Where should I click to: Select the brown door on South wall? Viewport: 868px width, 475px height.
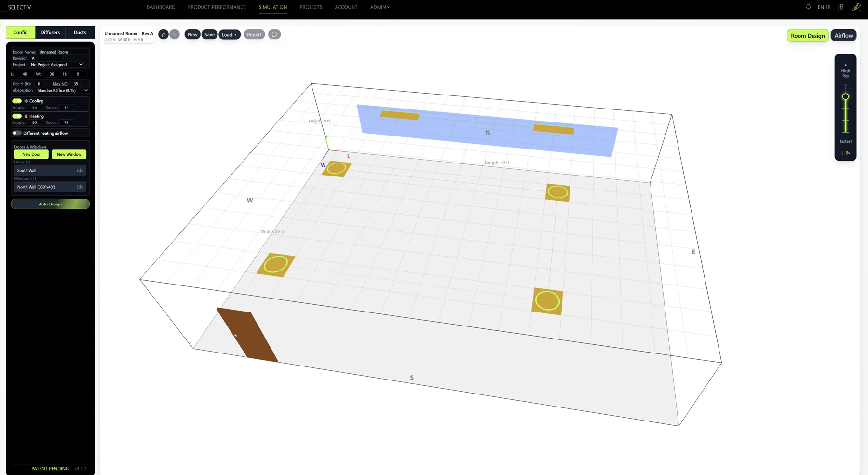(x=247, y=335)
